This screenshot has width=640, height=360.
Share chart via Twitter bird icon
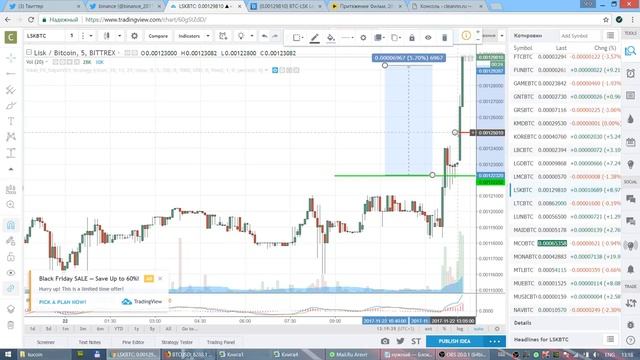click(x=400, y=341)
